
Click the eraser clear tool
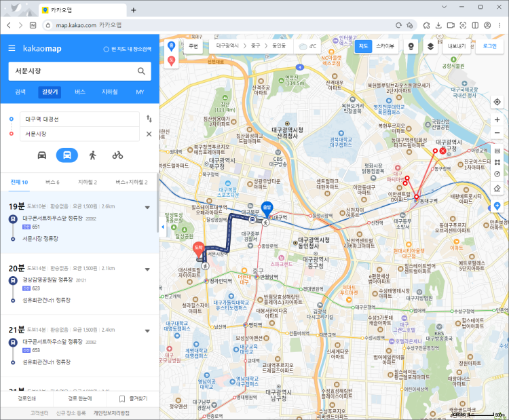[497, 188]
